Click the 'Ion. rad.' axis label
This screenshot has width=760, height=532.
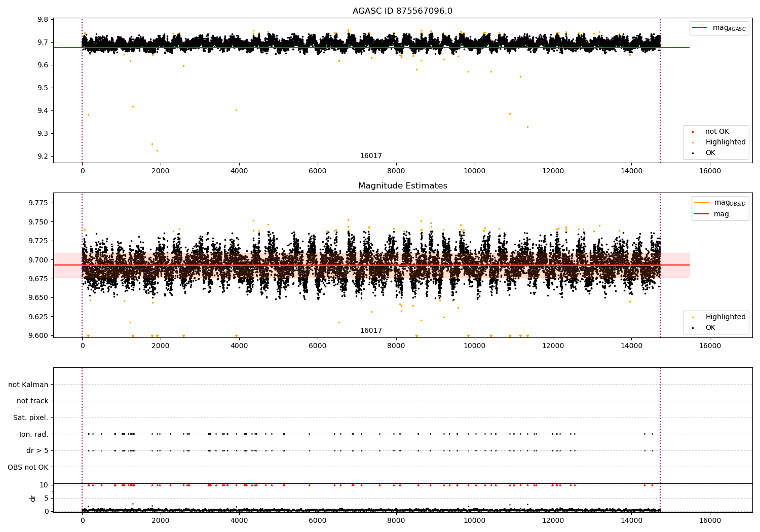[x=34, y=434]
